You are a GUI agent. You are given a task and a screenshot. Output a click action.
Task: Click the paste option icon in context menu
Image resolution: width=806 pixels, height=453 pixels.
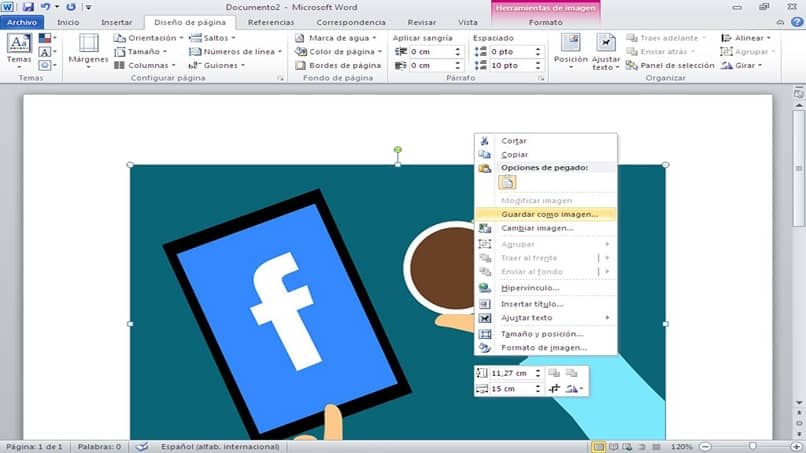507,182
